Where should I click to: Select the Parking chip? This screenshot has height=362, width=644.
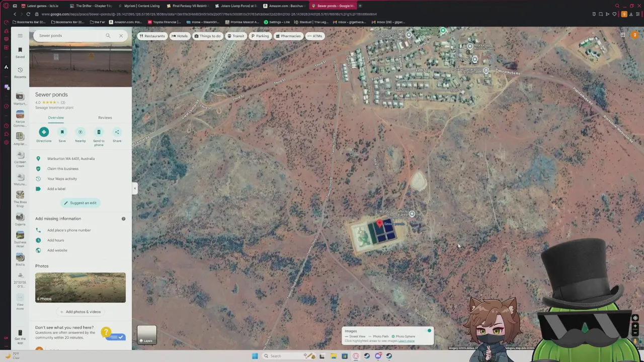pos(260,36)
